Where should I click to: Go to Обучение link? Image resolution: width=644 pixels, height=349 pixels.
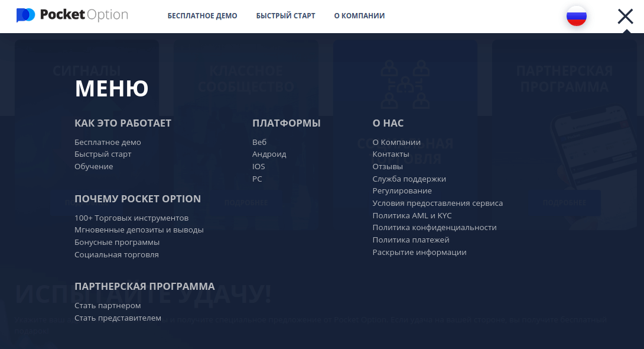click(x=93, y=167)
